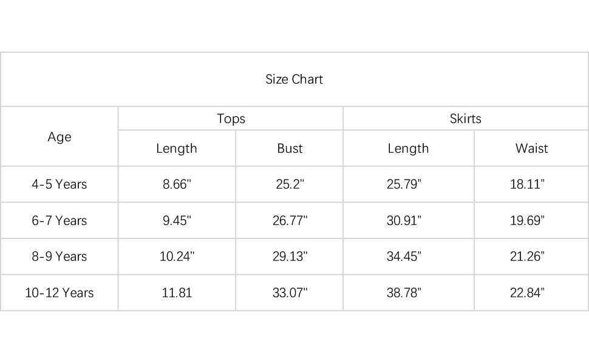Image resolution: width=589 pixels, height=364 pixels.
Task: Select the 21.26" waist value
Action: [x=527, y=257]
